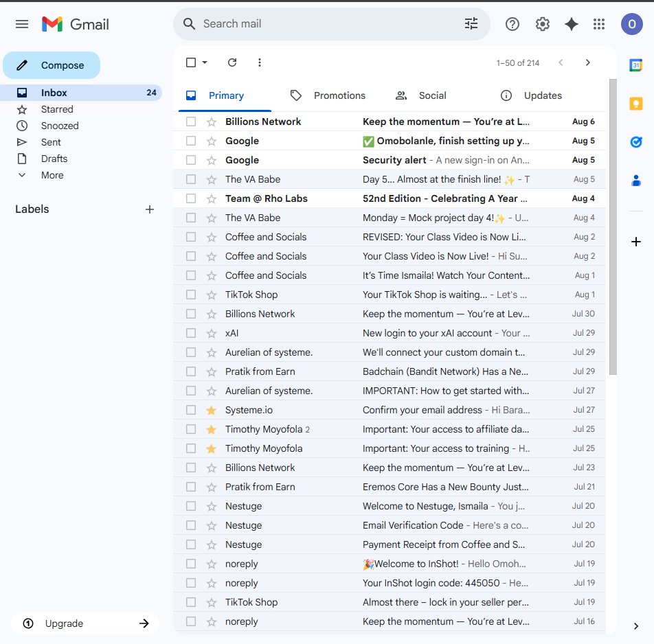Viewport: 654px width, 644px height.
Task: Open Google Calendar side panel
Action: (x=636, y=65)
